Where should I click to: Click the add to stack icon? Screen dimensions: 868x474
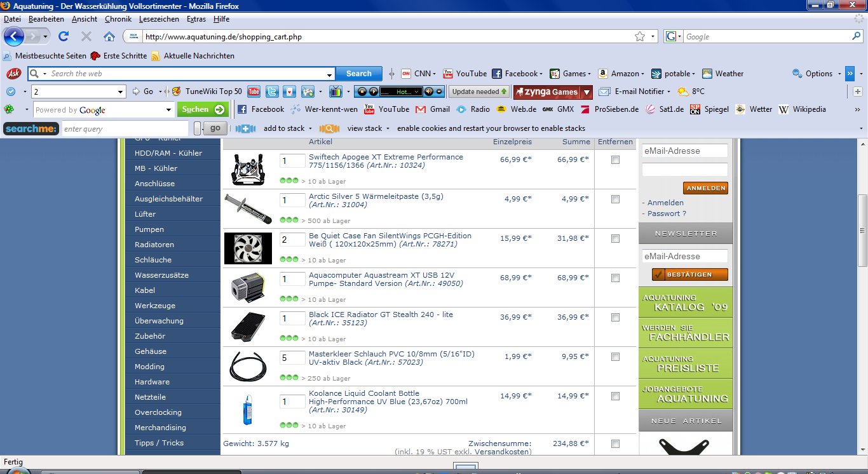point(245,128)
